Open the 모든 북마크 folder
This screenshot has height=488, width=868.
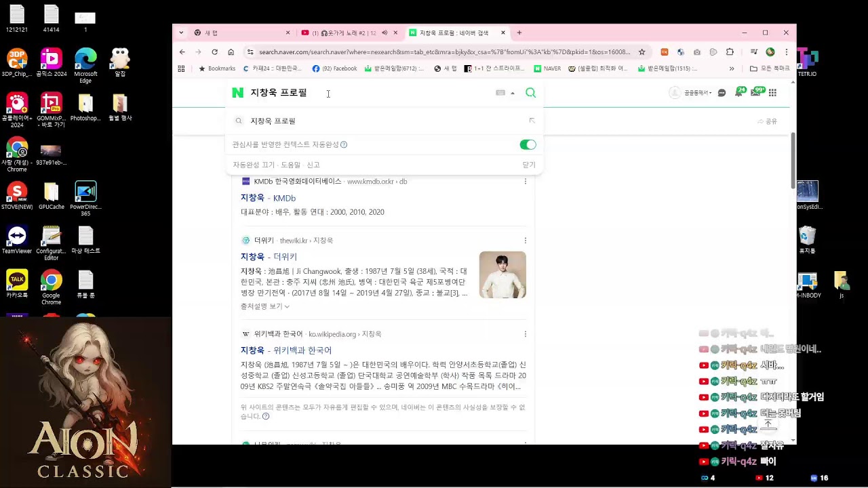(770, 68)
